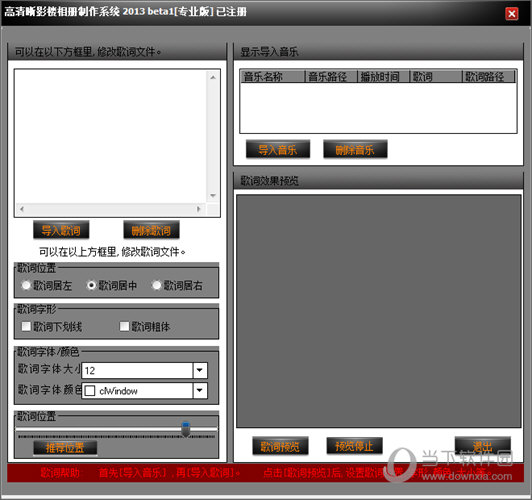Open the font color dropdown arrow
532x500 pixels.
200,390
